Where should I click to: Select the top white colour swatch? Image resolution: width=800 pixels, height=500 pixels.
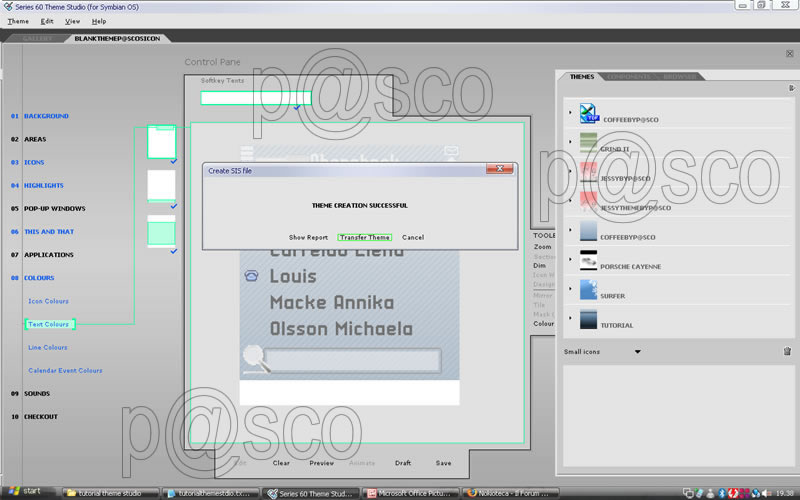[161, 142]
